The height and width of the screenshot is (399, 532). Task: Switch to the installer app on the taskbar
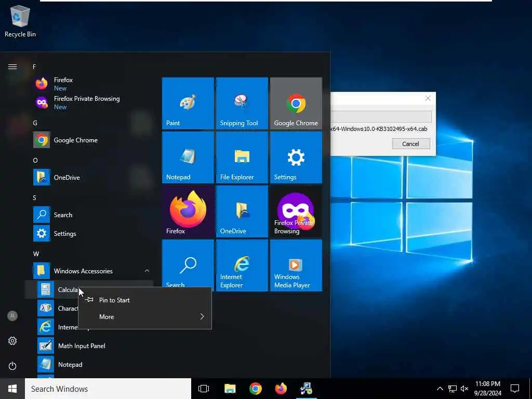[307, 389]
